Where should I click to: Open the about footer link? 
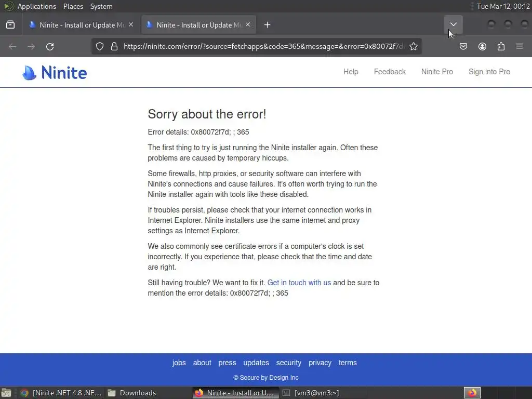202,363
